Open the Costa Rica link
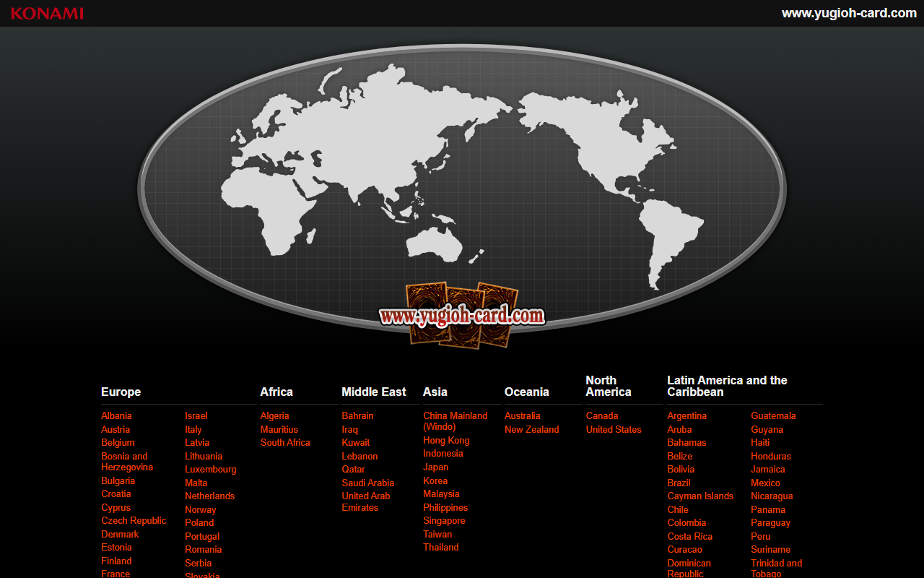Image resolution: width=924 pixels, height=578 pixels. click(690, 536)
